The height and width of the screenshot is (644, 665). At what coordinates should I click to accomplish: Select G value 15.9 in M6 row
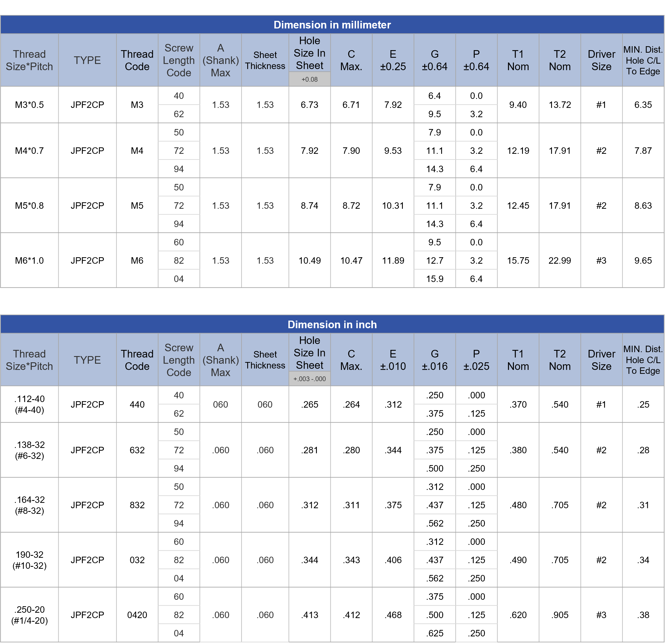pyautogui.click(x=435, y=279)
